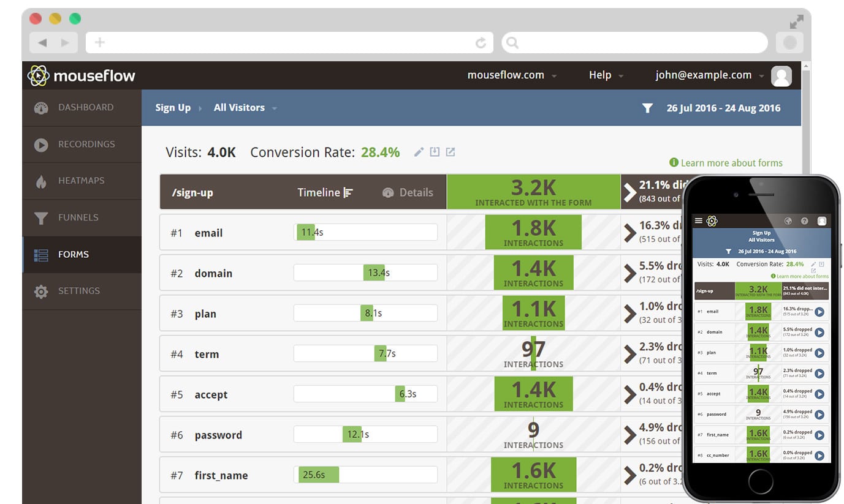Image resolution: width=844 pixels, height=504 pixels.
Task: Click the info icon beside Learn more about forms
Action: pos(674,162)
